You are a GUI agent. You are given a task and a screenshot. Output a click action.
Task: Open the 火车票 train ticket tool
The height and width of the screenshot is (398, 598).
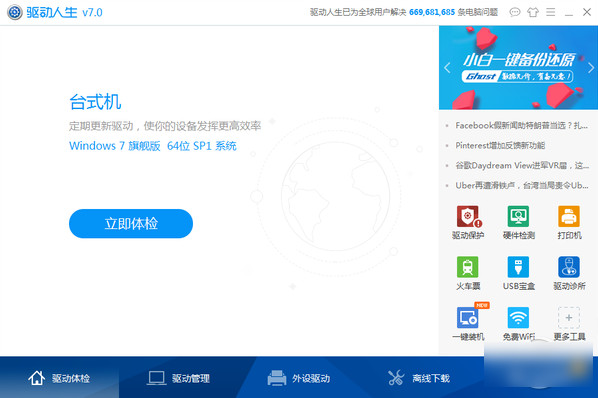pos(468,273)
